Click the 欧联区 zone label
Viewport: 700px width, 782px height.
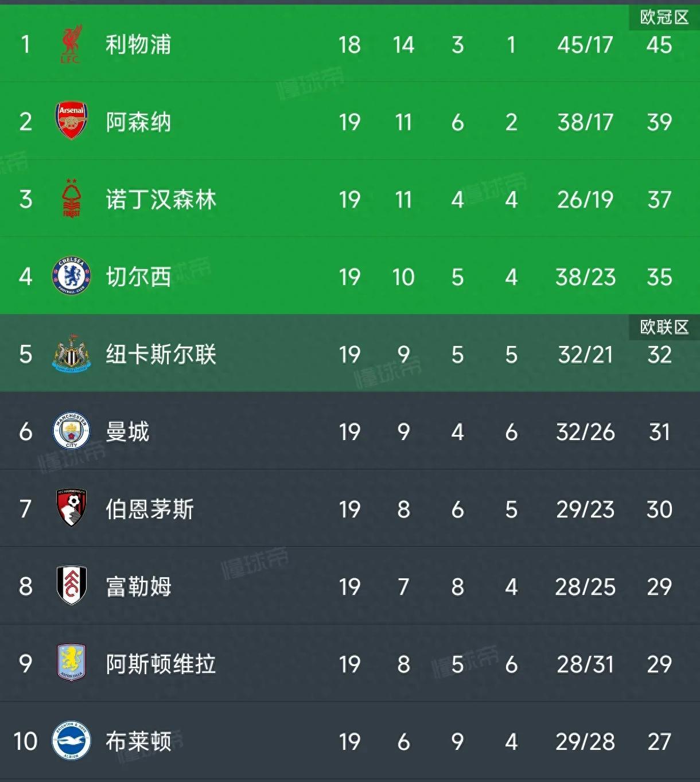664,327
